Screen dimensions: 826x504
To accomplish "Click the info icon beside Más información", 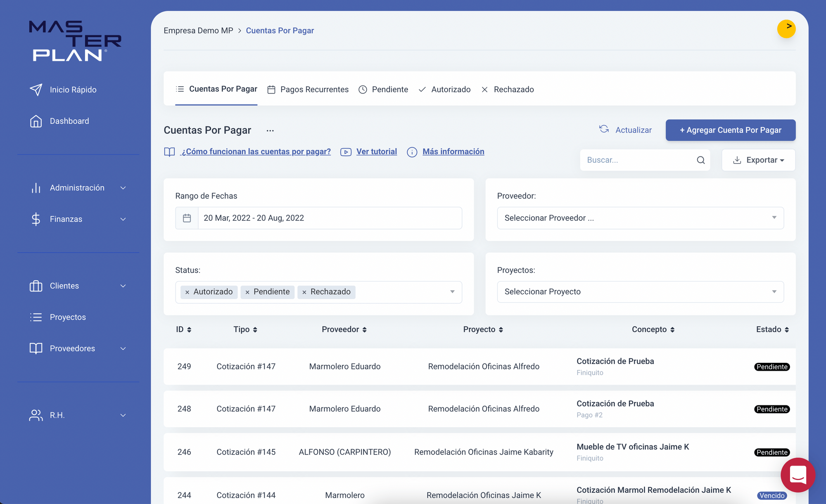I will pyautogui.click(x=412, y=152).
